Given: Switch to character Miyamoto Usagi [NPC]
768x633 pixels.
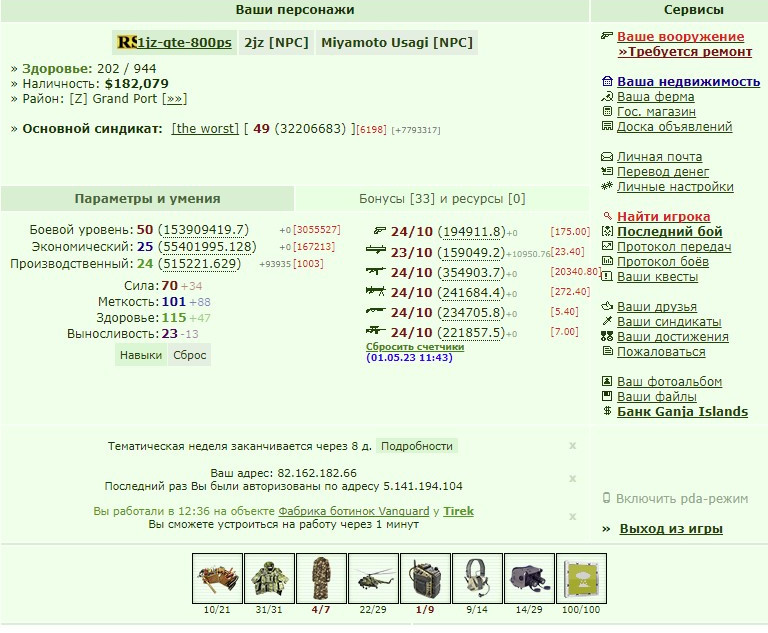Looking at the screenshot, I should click(x=397, y=43).
